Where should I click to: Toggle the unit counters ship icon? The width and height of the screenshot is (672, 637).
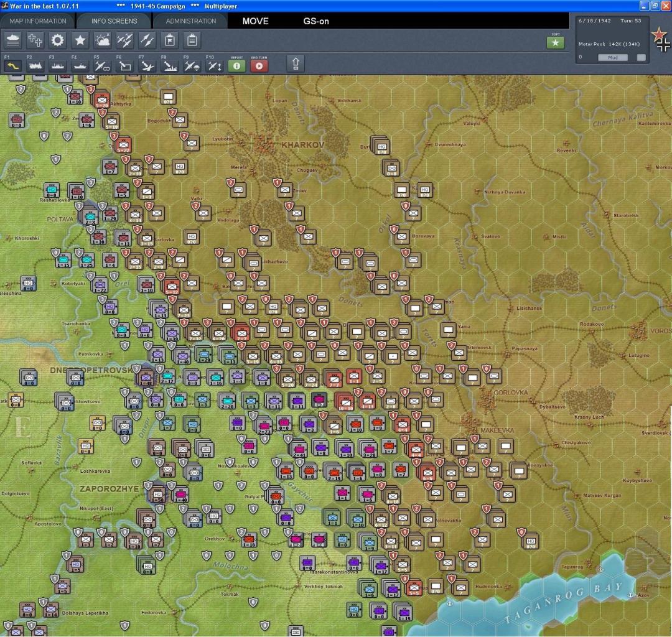13,40
